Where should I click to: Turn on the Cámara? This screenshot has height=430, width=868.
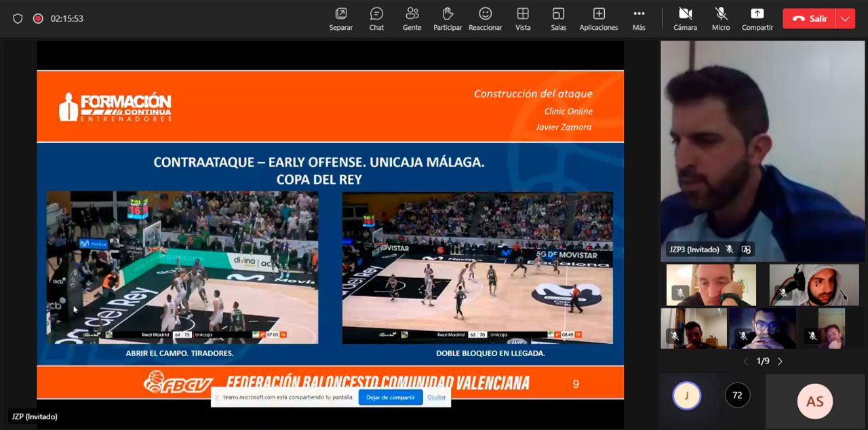coord(686,19)
